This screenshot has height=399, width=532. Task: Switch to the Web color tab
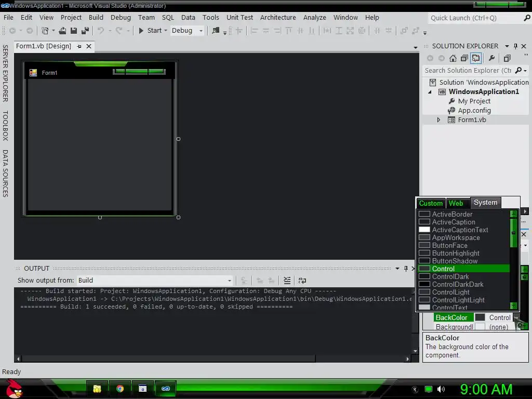(x=456, y=203)
